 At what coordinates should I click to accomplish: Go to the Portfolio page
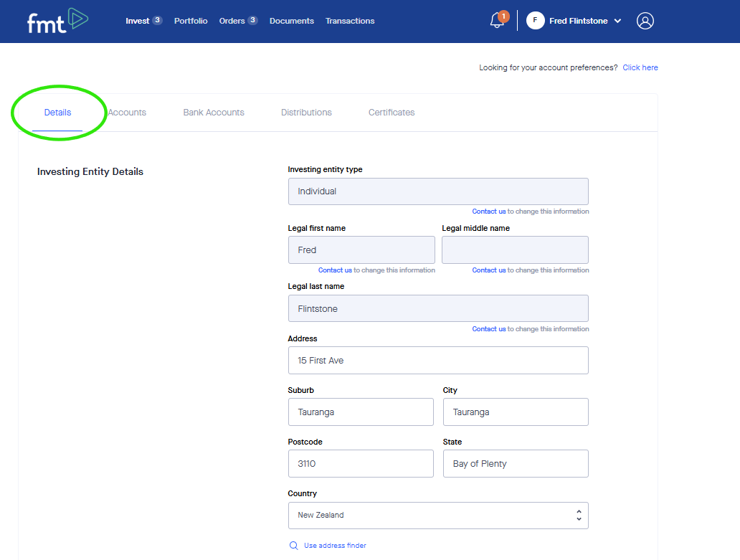pyautogui.click(x=191, y=21)
